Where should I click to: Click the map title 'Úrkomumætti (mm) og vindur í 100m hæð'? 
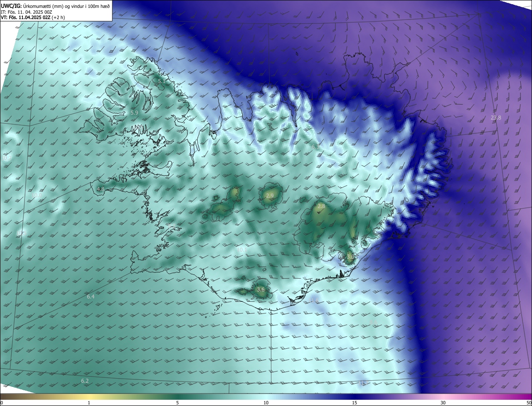66,6
